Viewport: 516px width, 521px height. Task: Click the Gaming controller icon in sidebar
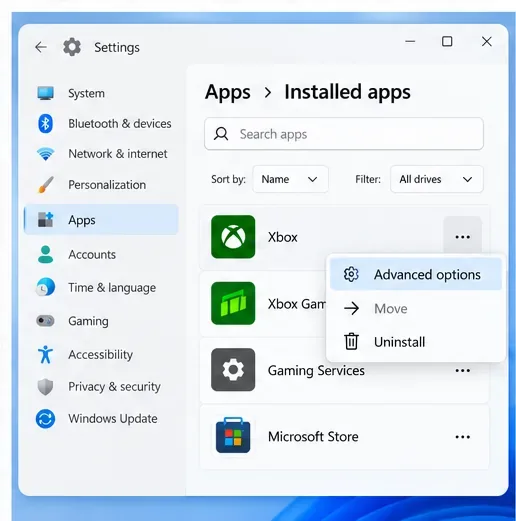point(45,321)
